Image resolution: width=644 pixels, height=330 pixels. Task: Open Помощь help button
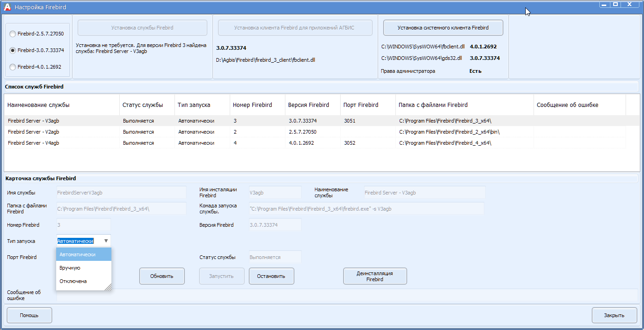[x=29, y=315]
